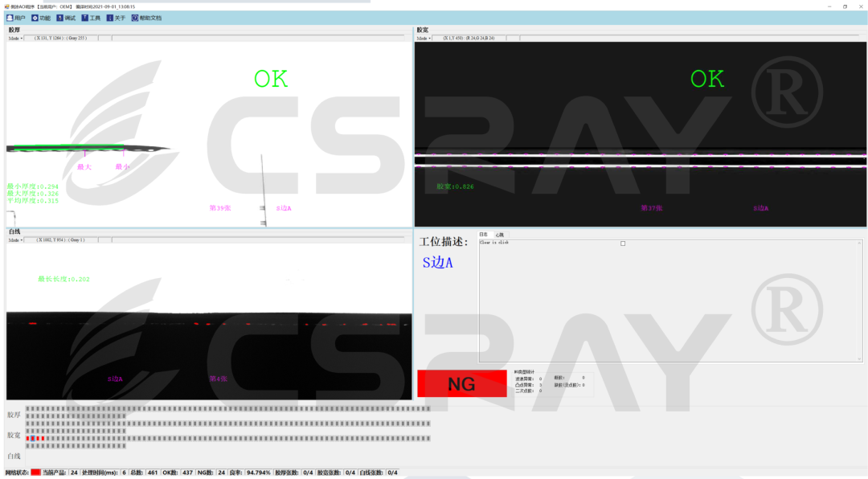Click the first red cell in 胶宽 row
This screenshot has width=868, height=479.
pos(28,438)
